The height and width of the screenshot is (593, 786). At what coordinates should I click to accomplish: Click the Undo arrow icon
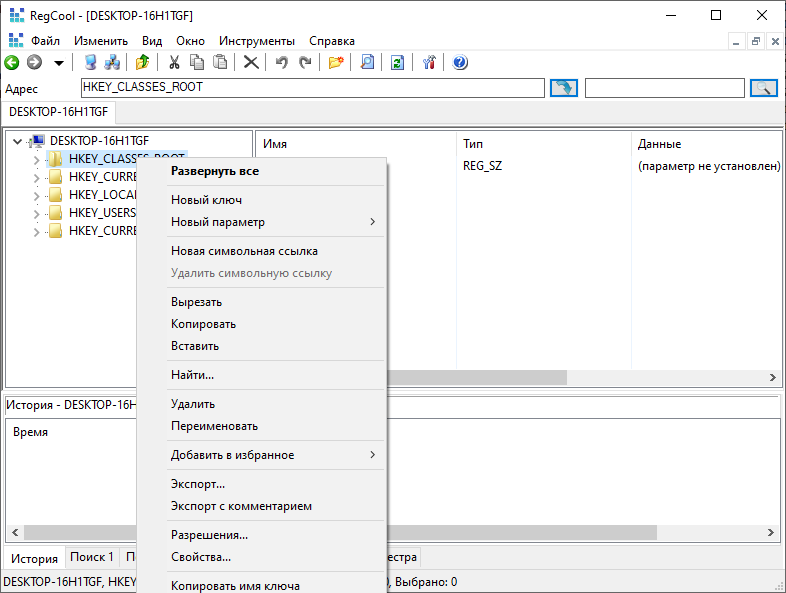[x=282, y=62]
